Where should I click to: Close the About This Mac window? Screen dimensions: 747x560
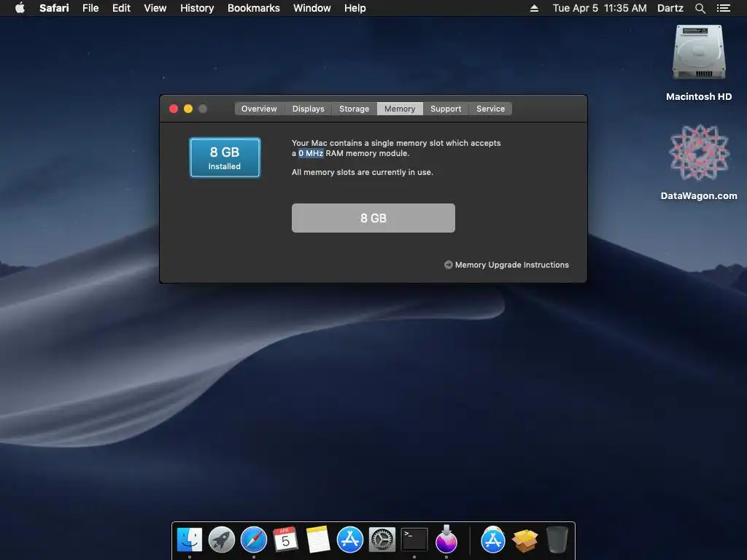point(174,109)
